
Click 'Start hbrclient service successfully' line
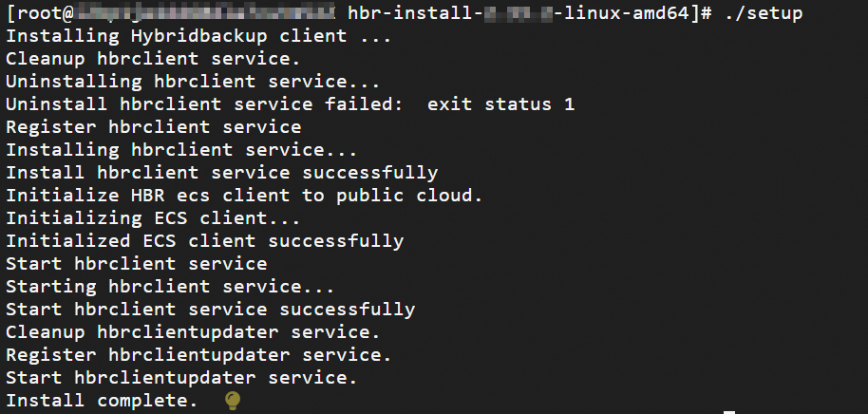210,310
